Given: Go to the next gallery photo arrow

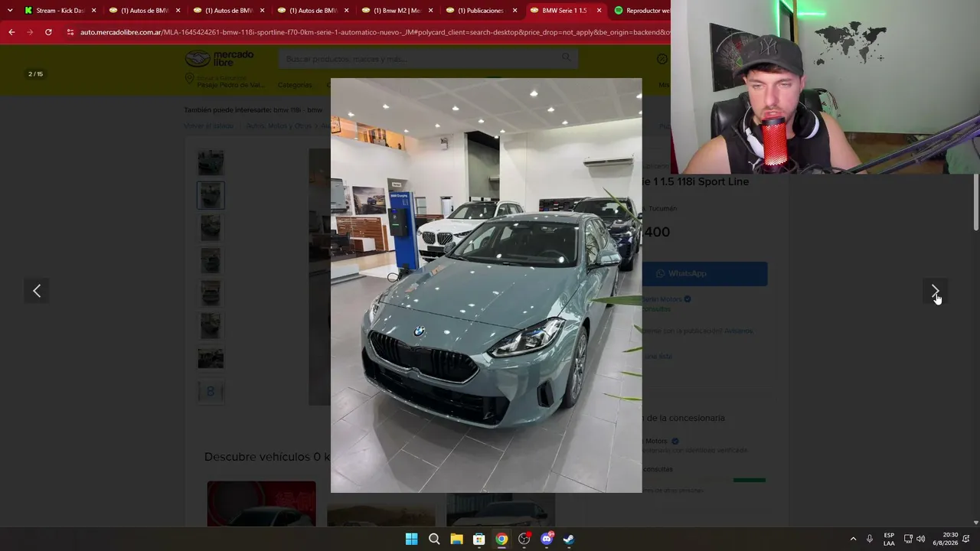Looking at the screenshot, I should tap(935, 291).
